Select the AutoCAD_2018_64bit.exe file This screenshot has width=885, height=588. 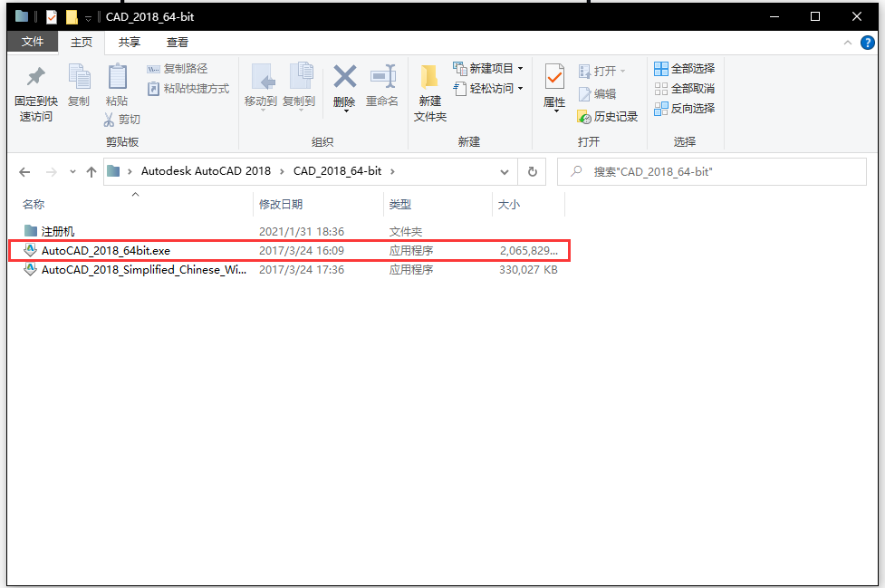pyautogui.click(x=105, y=250)
